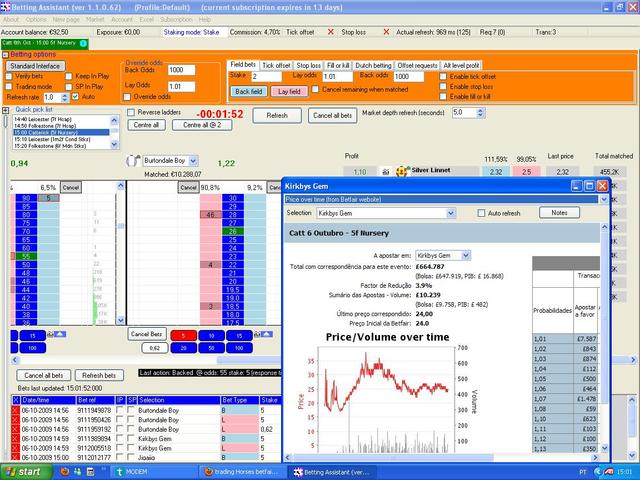Click the up-arrow stake toggle under middle ladder
Screen dimensions: 640x480
click(x=267, y=335)
